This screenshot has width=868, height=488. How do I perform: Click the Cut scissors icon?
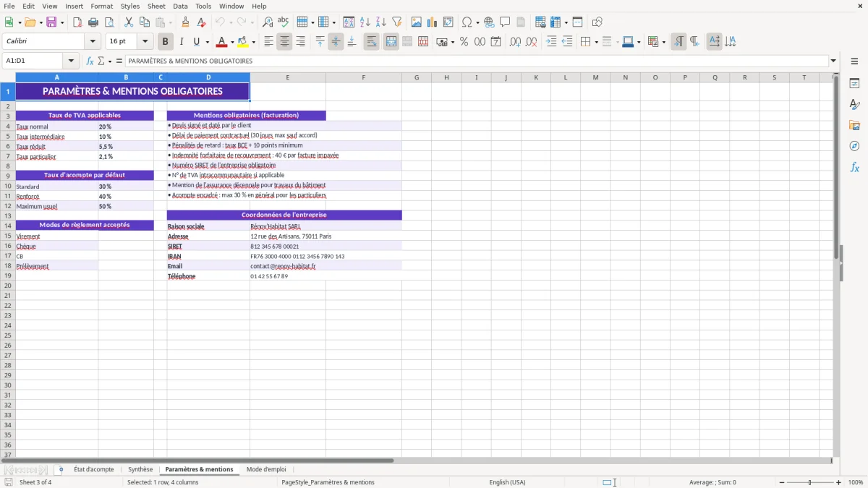[129, 22]
